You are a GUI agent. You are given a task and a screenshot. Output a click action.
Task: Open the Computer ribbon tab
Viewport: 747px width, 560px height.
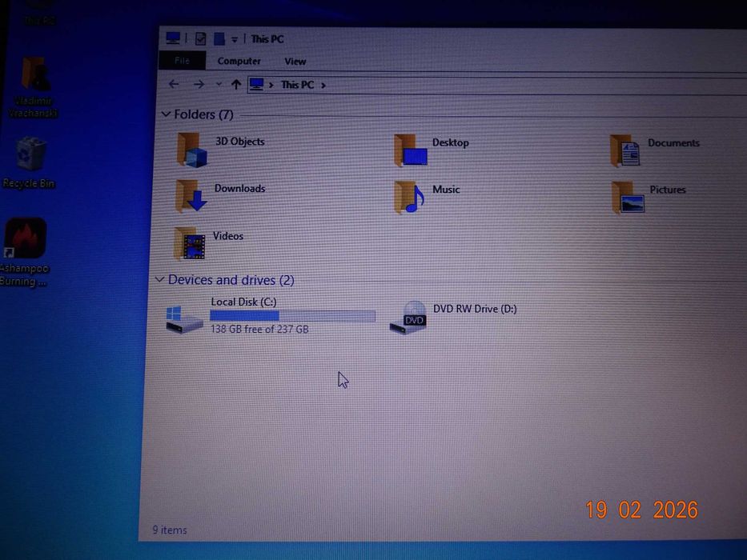[239, 61]
